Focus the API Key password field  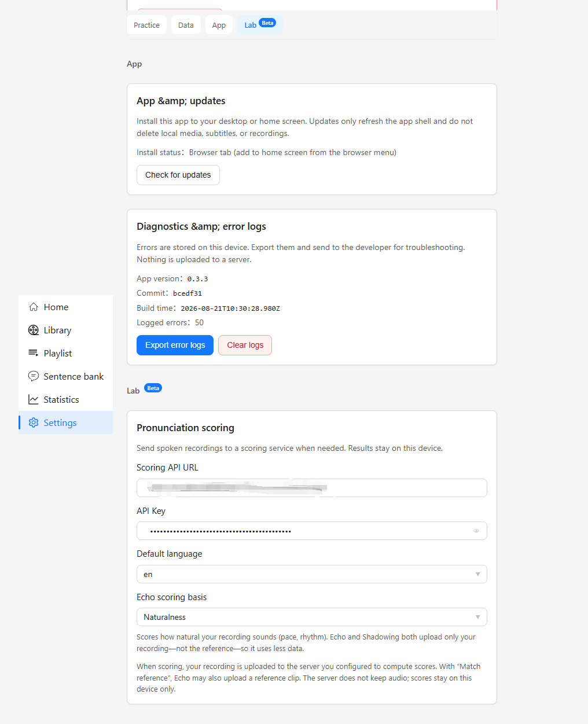tap(312, 531)
